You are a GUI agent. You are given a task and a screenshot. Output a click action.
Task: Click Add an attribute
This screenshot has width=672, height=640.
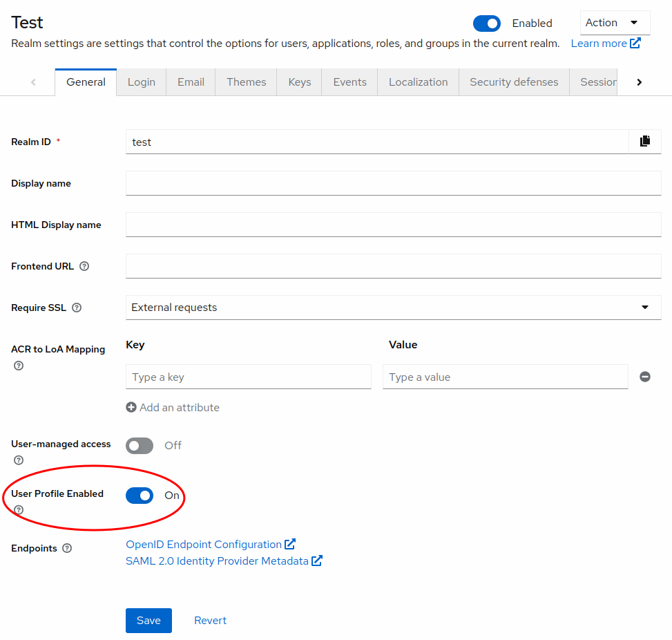pos(173,408)
